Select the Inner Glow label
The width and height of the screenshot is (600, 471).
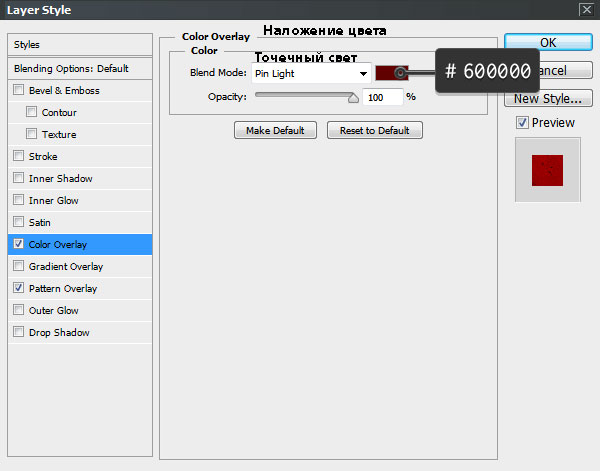(x=54, y=200)
